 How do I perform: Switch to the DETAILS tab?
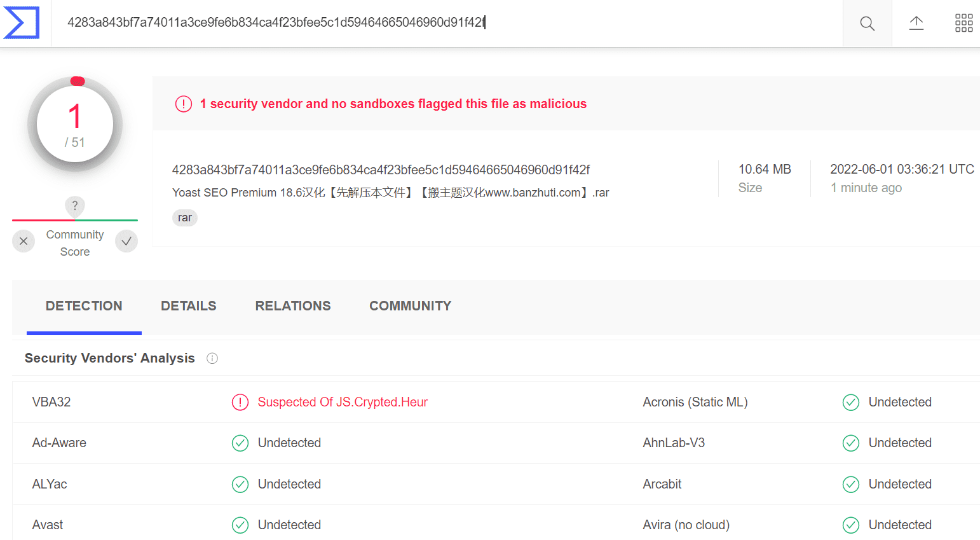(x=189, y=306)
